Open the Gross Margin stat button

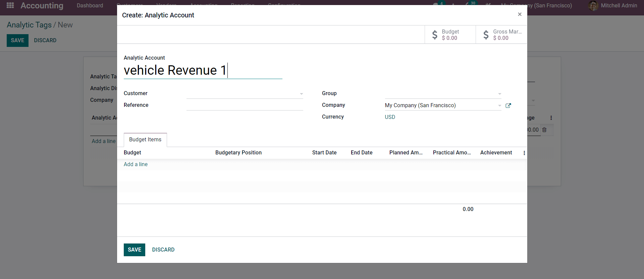click(x=501, y=34)
